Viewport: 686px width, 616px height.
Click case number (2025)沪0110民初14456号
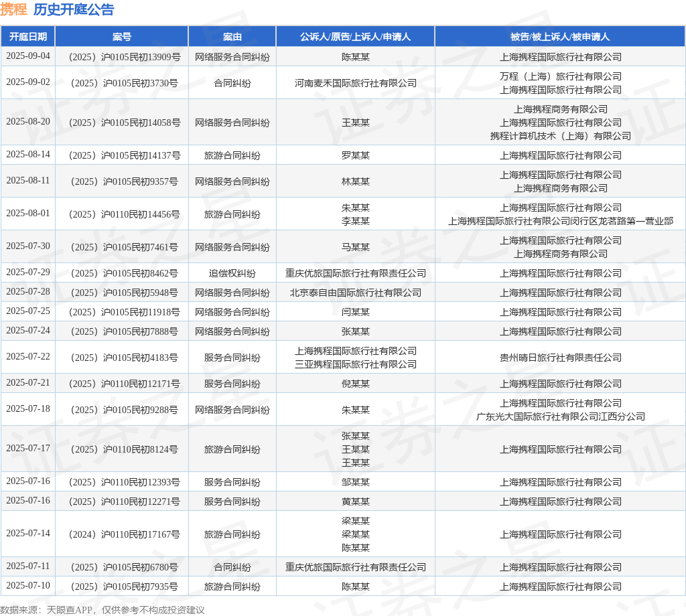[x=125, y=214]
